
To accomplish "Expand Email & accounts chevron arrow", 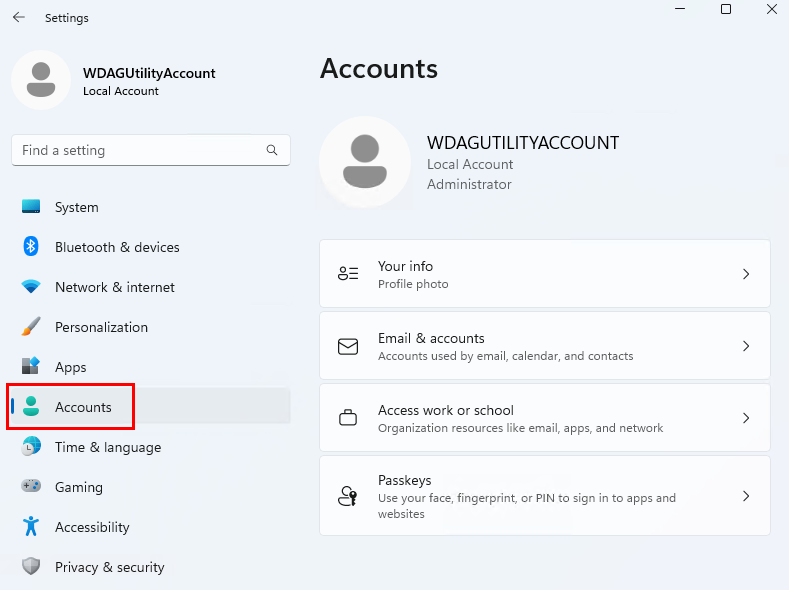I will point(746,346).
